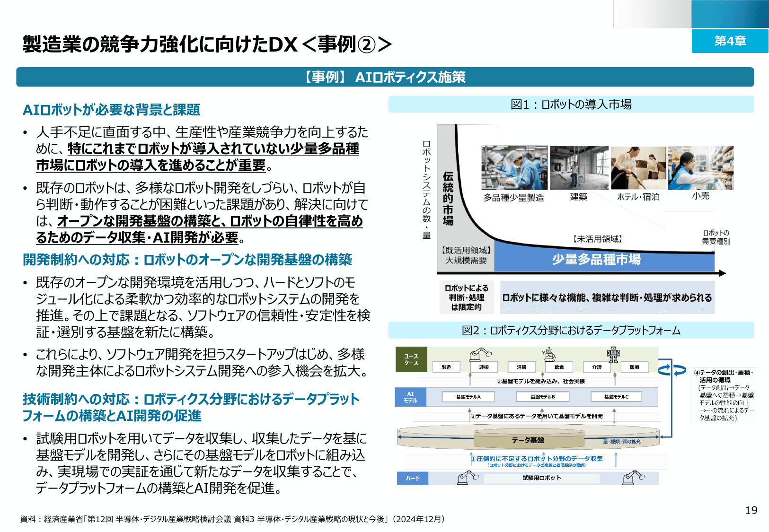This screenshot has height=532, width=769.
Task: Open the 【事例】 AIロボティクス施策 header
Action: pyautogui.click(x=386, y=77)
